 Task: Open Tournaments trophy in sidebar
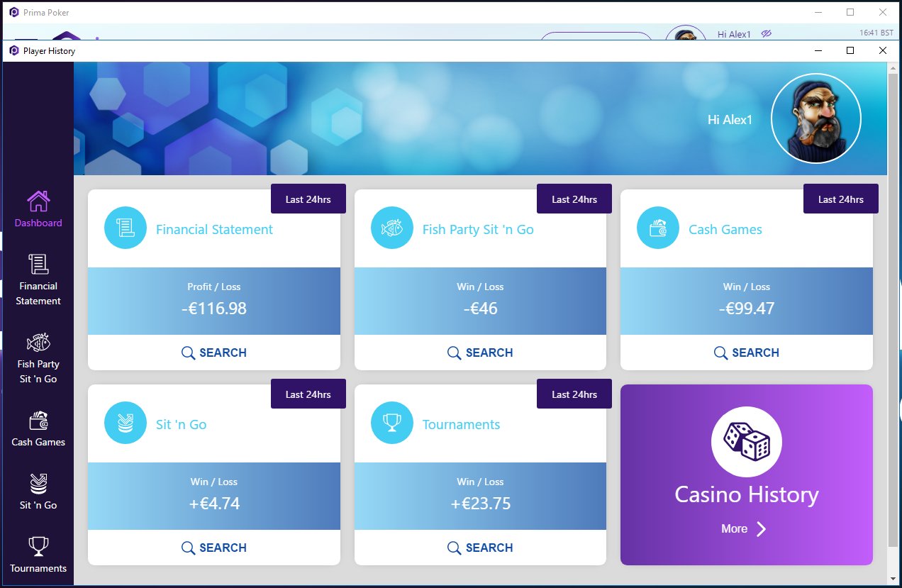click(x=38, y=546)
